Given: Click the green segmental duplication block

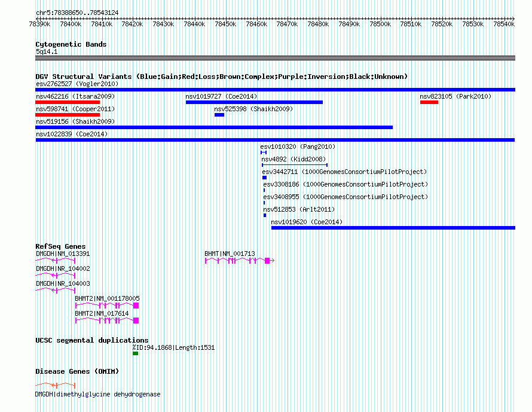Looking at the screenshot, I should pyautogui.click(x=135, y=353).
